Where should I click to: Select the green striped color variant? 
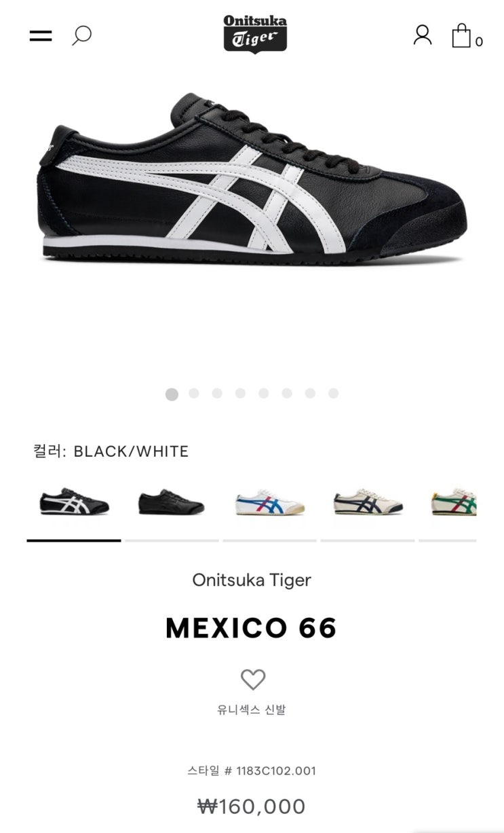(454, 504)
